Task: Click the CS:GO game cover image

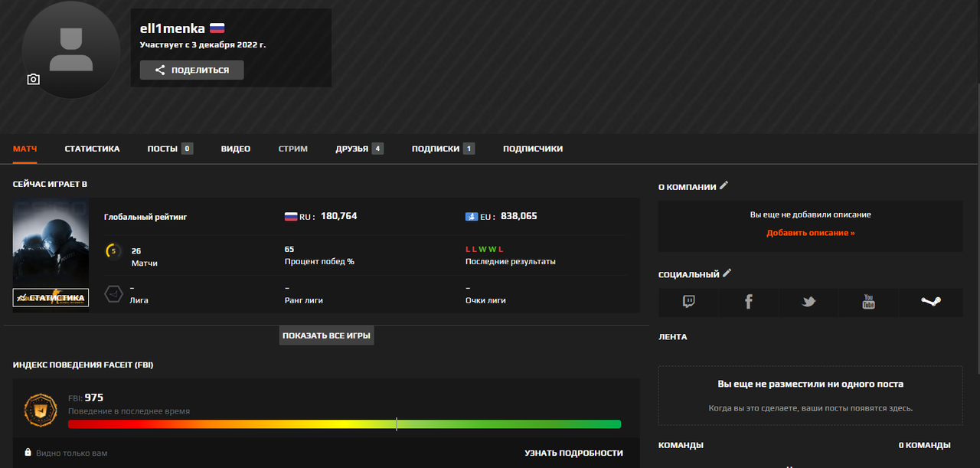Action: 51,255
